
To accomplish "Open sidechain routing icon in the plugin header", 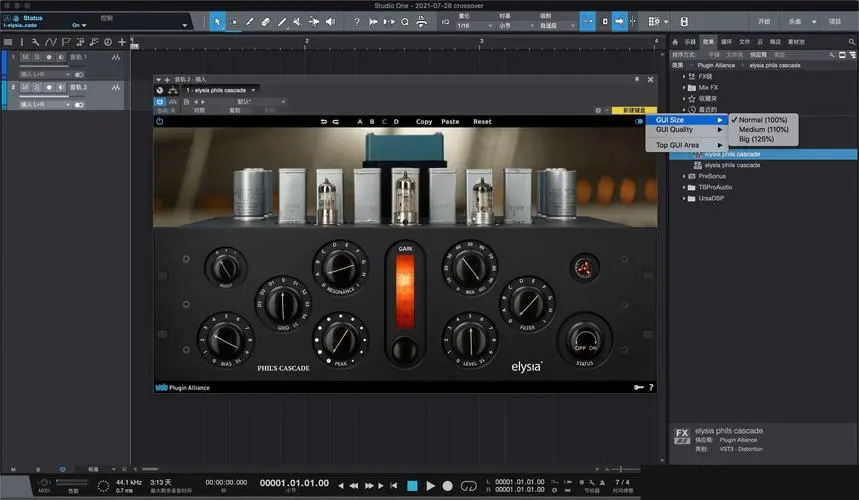I will 173,90.
